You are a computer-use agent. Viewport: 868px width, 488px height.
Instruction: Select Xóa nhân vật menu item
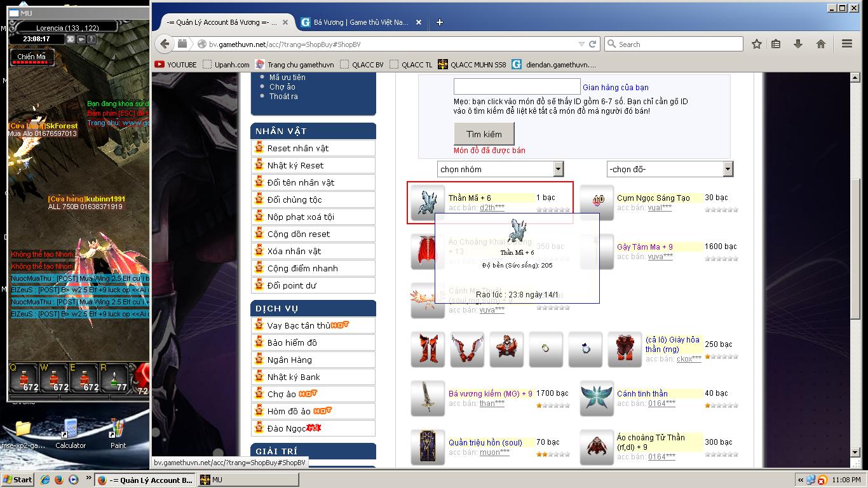(x=313, y=251)
